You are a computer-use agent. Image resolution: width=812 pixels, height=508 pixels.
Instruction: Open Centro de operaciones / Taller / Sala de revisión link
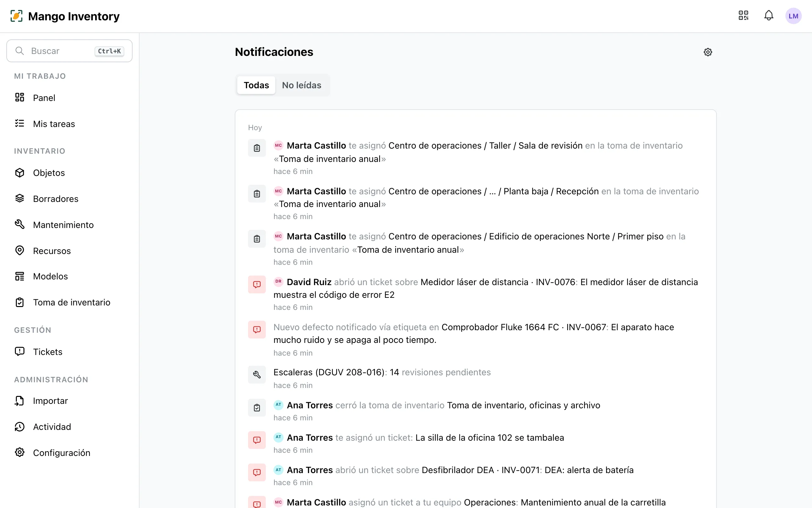coord(485,145)
